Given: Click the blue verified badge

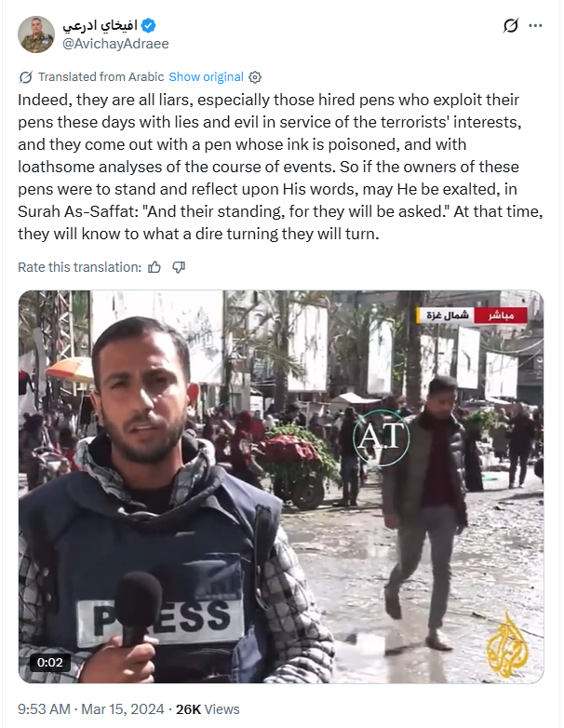Looking at the screenshot, I should [149, 25].
